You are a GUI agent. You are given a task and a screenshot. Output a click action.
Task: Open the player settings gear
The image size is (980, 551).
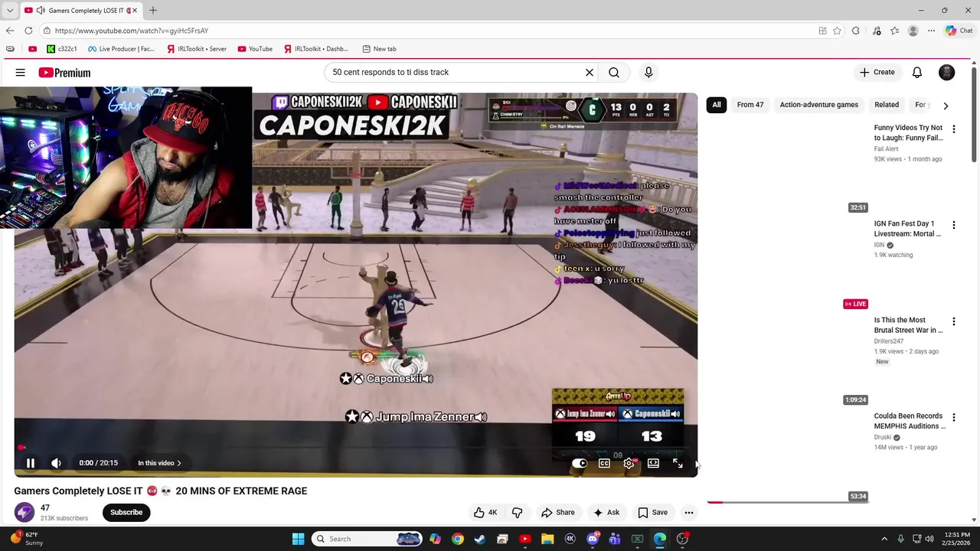click(629, 463)
